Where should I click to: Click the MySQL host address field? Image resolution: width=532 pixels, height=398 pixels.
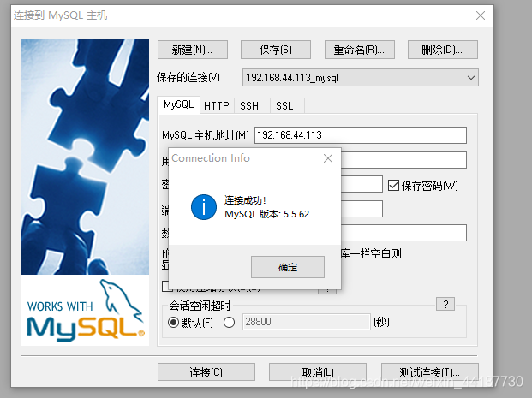361,135
